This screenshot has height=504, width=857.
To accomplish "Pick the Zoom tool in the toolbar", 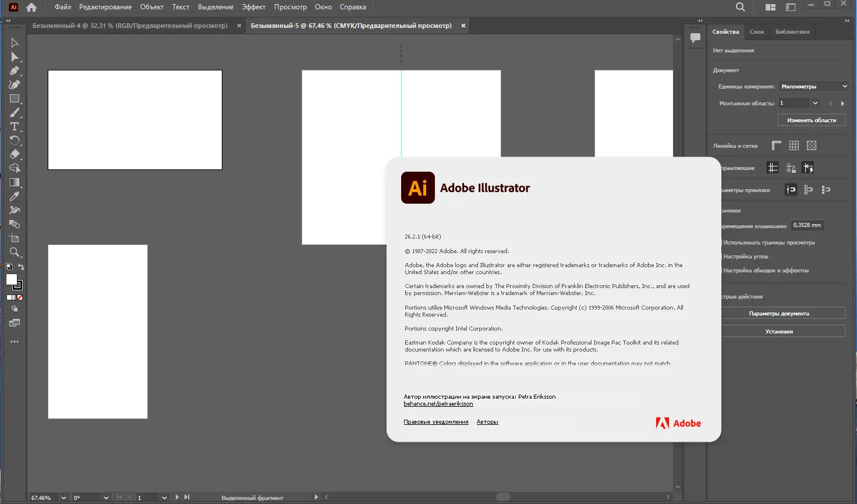I will point(15,252).
